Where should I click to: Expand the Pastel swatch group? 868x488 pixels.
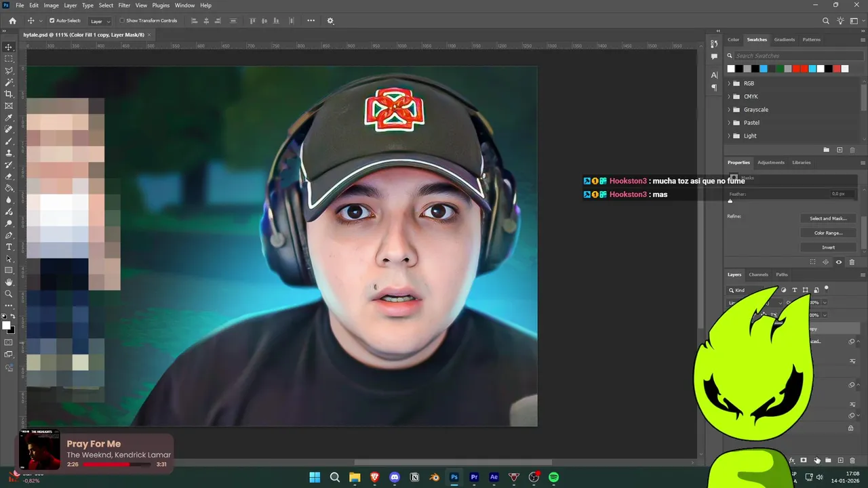[x=729, y=123]
